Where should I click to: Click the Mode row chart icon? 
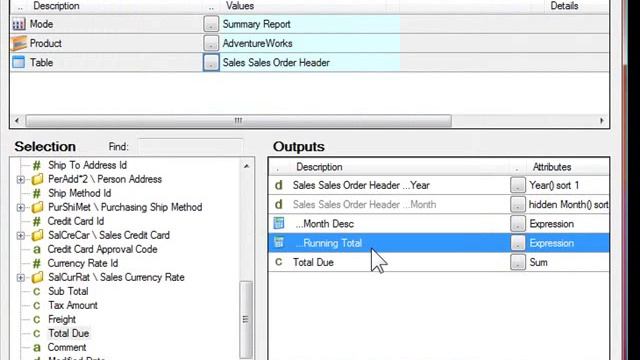pos(18,24)
